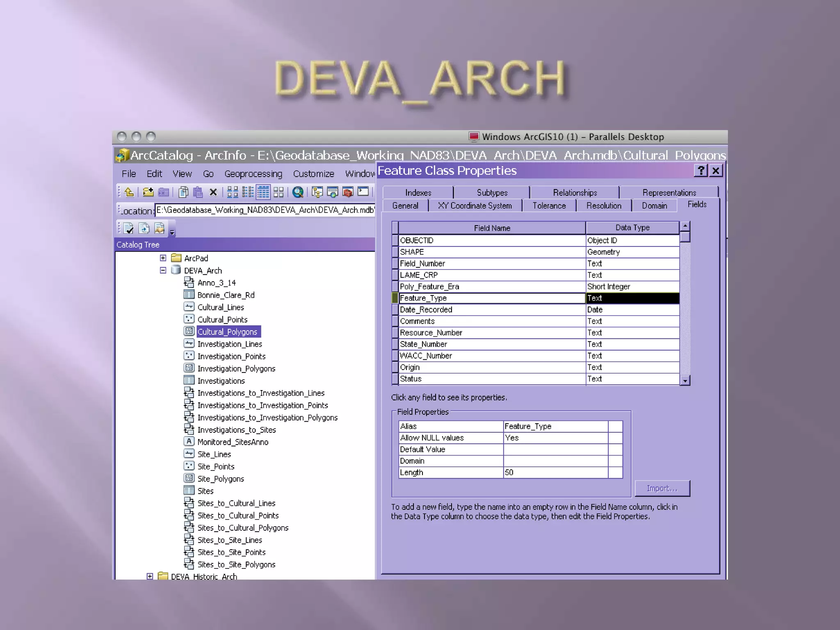Click the Delete black X toolbar icon
This screenshot has height=630, width=840.
pyautogui.click(x=213, y=192)
